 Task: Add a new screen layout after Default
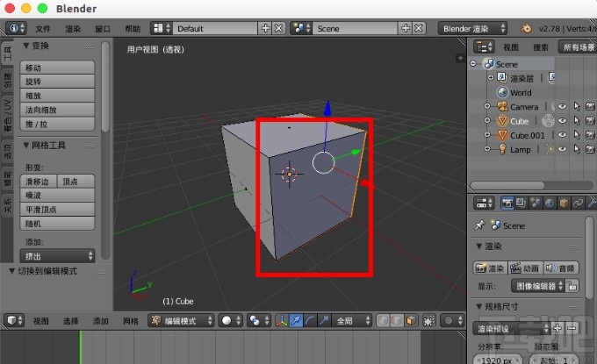(x=265, y=28)
